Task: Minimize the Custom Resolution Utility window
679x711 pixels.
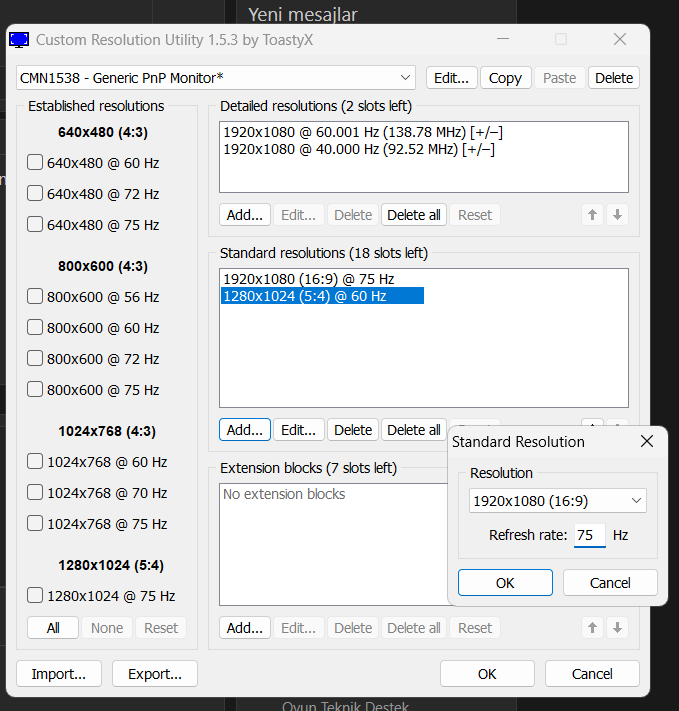Action: click(503, 39)
